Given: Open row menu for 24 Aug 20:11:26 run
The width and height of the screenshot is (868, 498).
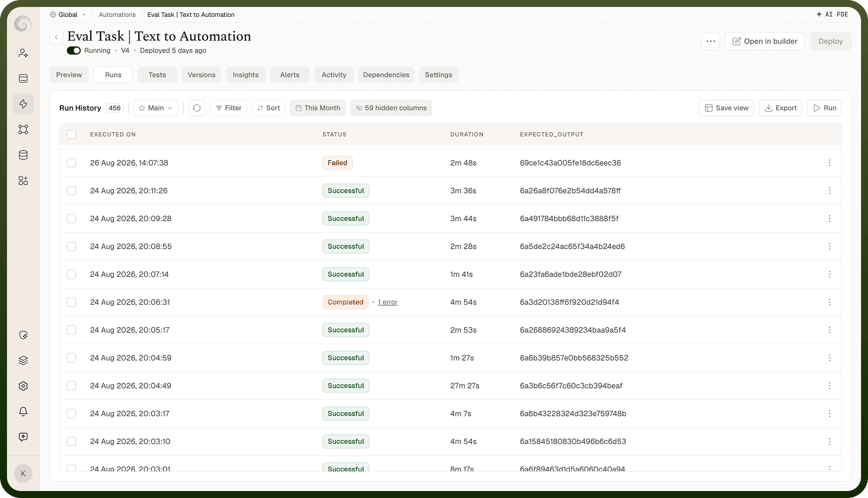Looking at the screenshot, I should (x=829, y=191).
